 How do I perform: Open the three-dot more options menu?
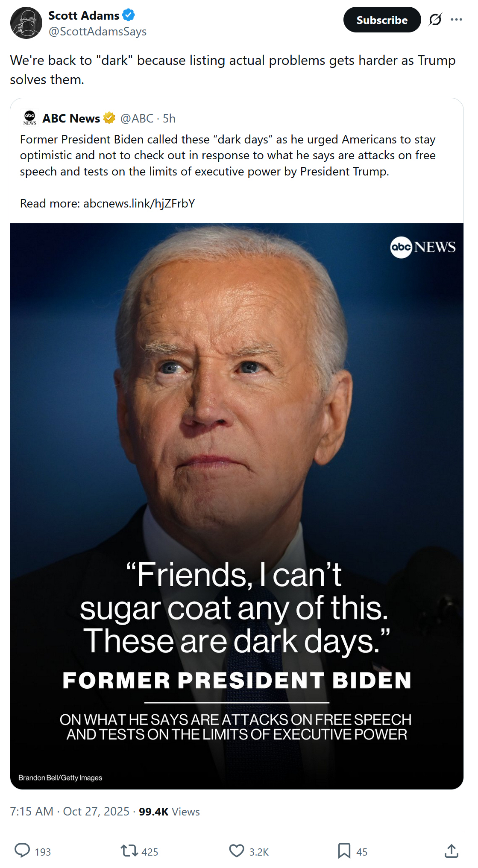click(456, 20)
